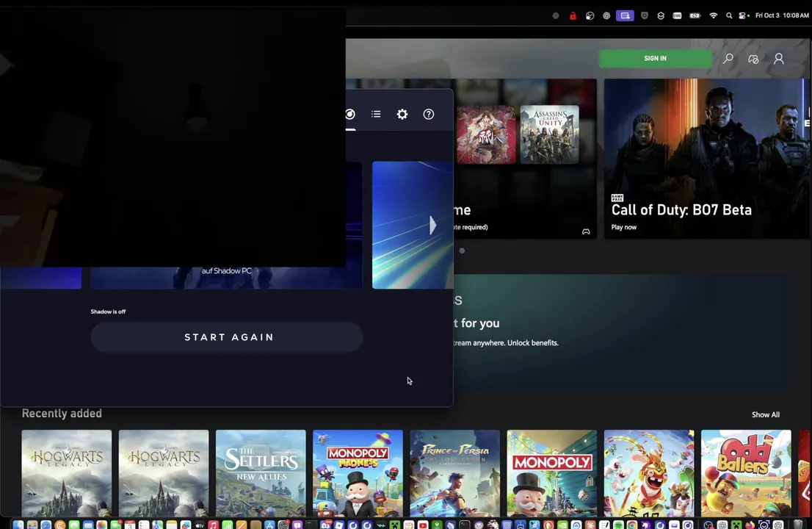Screen dimensions: 812x529
Task: Open the Shadow settings gear icon
Action: click(402, 114)
